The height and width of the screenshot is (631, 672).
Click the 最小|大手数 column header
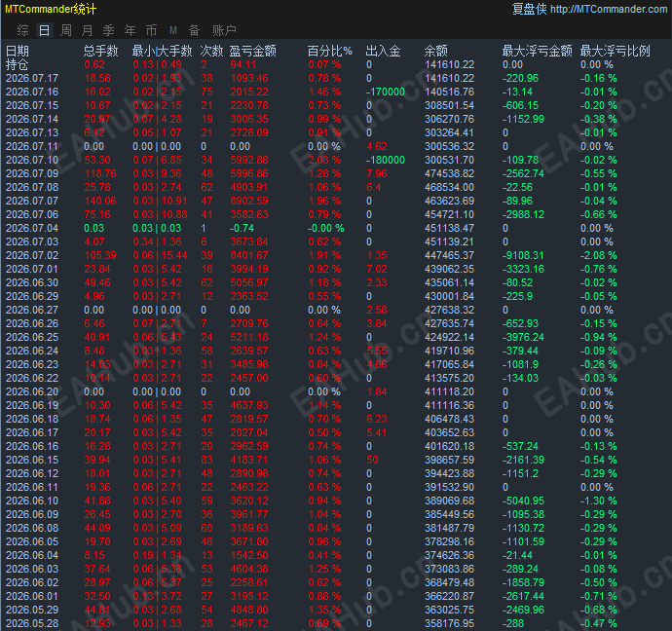tap(162, 51)
